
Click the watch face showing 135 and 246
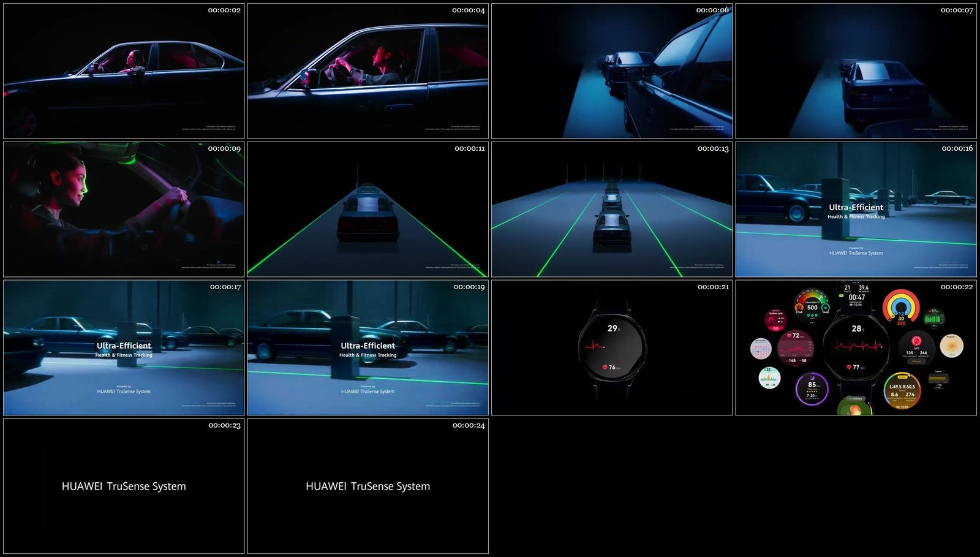[x=916, y=347]
